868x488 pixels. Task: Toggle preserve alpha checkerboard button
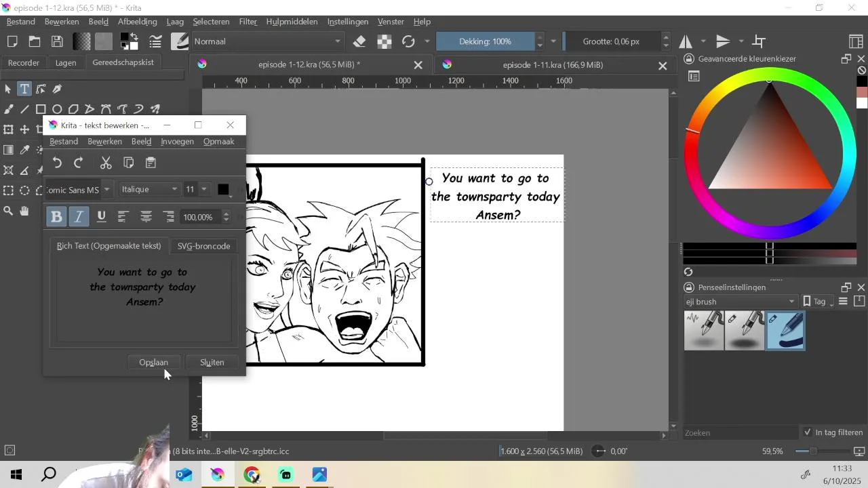384,41
